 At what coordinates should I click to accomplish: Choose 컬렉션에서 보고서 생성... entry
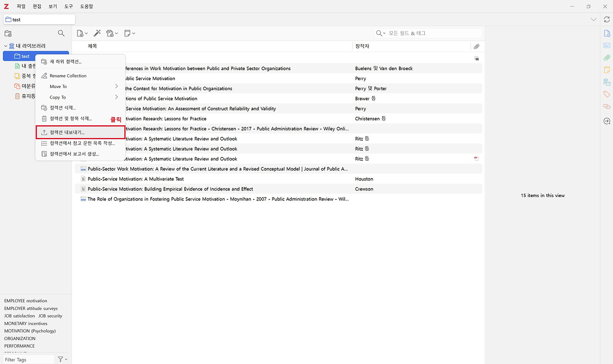(x=80, y=154)
